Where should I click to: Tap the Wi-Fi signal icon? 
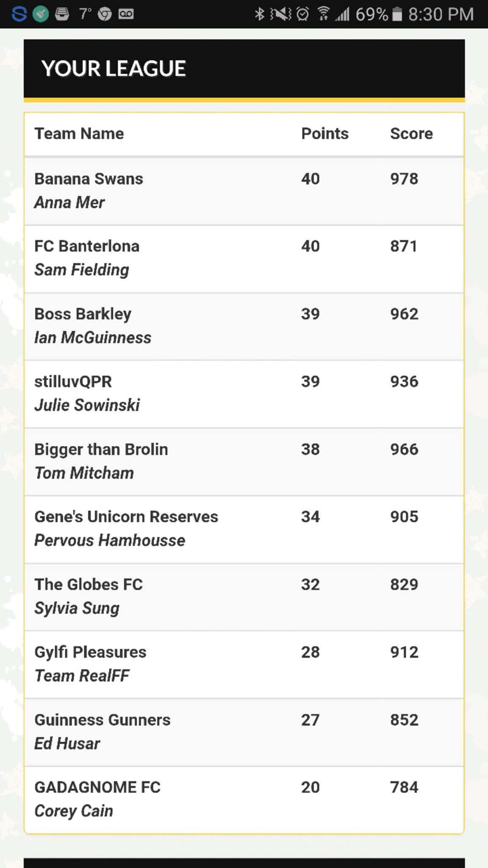point(323,14)
